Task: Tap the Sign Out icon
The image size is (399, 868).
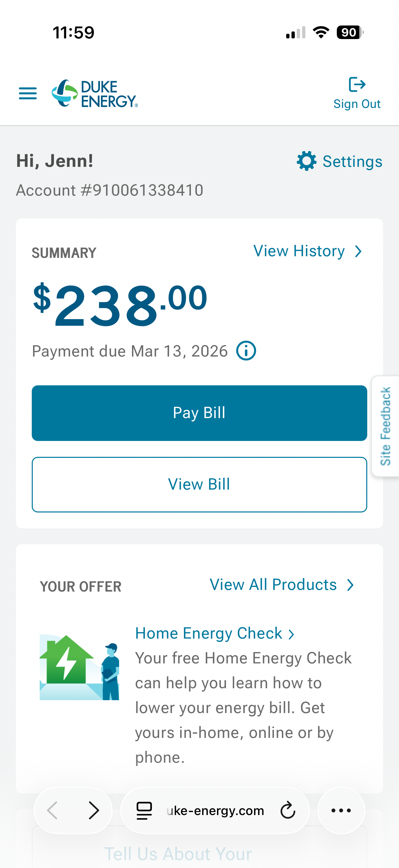Action: (x=357, y=84)
